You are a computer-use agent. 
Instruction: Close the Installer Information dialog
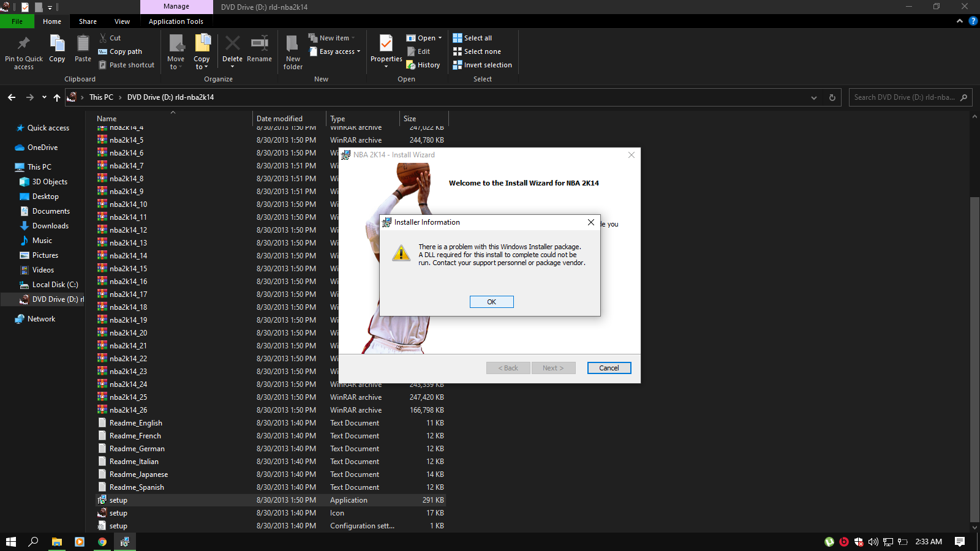591,222
